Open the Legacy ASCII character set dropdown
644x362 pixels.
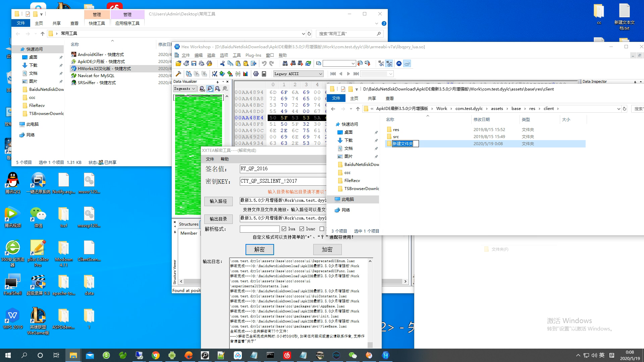pos(320,74)
